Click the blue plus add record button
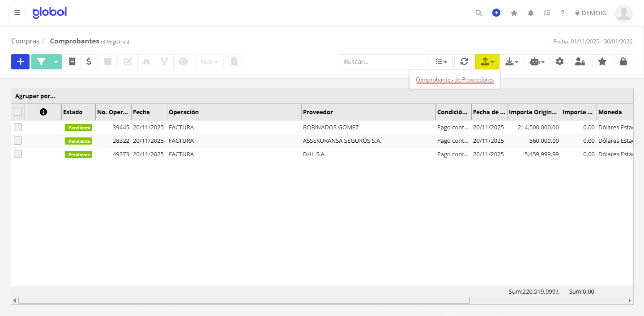The image size is (644, 316). click(x=20, y=62)
